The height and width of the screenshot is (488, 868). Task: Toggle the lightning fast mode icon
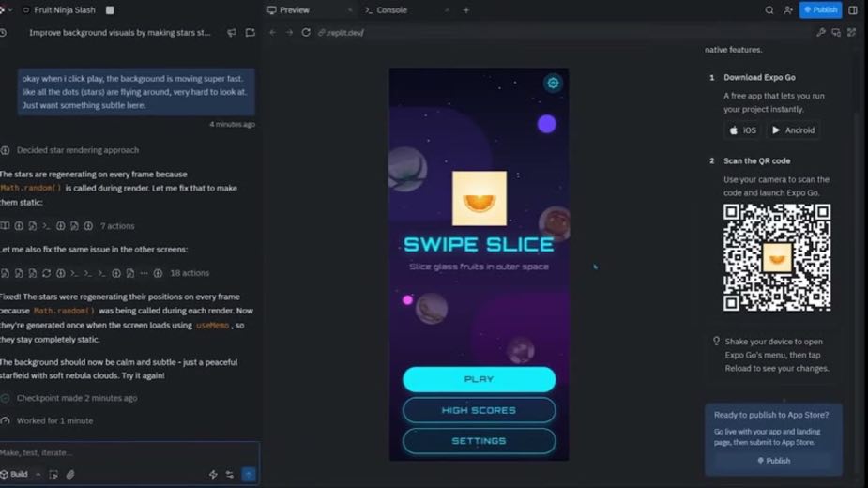(x=213, y=475)
